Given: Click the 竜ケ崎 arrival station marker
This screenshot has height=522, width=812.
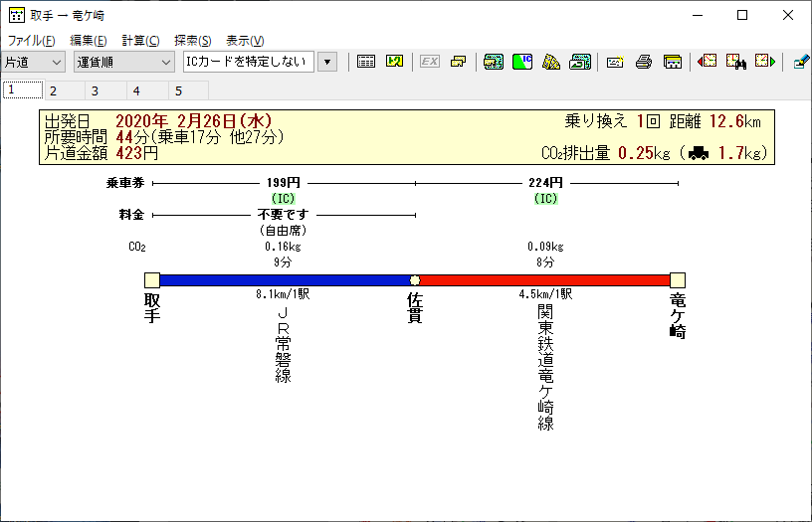Looking at the screenshot, I should click(678, 280).
